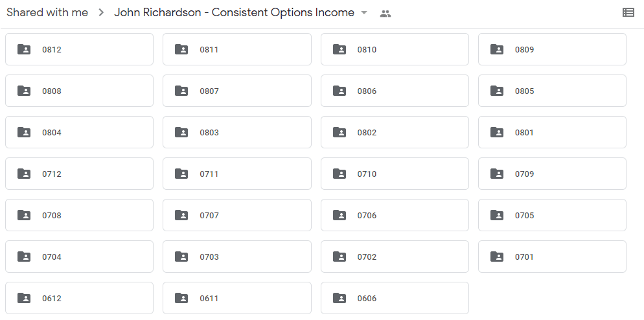Click the shared people icon in breadcrumb

click(385, 14)
